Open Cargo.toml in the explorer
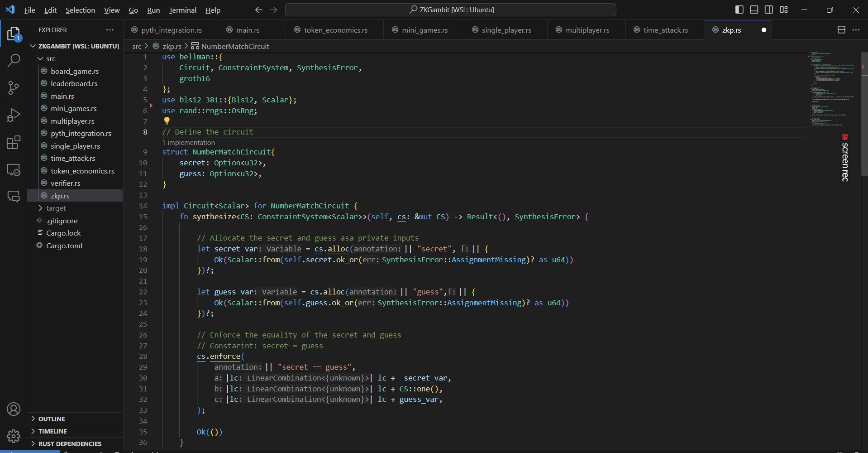Viewport: 868px width, 453px height. [x=75, y=246]
